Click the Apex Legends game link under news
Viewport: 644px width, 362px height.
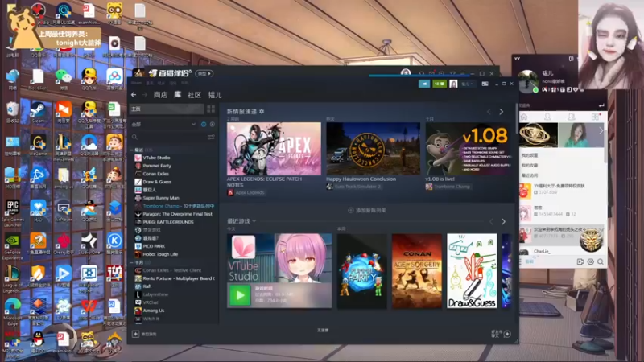coord(250,192)
